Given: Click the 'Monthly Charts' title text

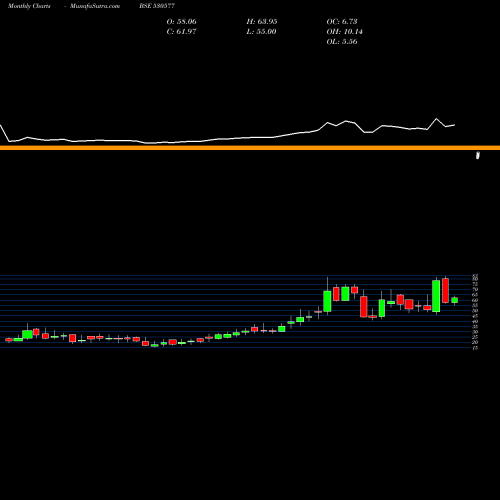Looking at the screenshot, I should (29, 6).
